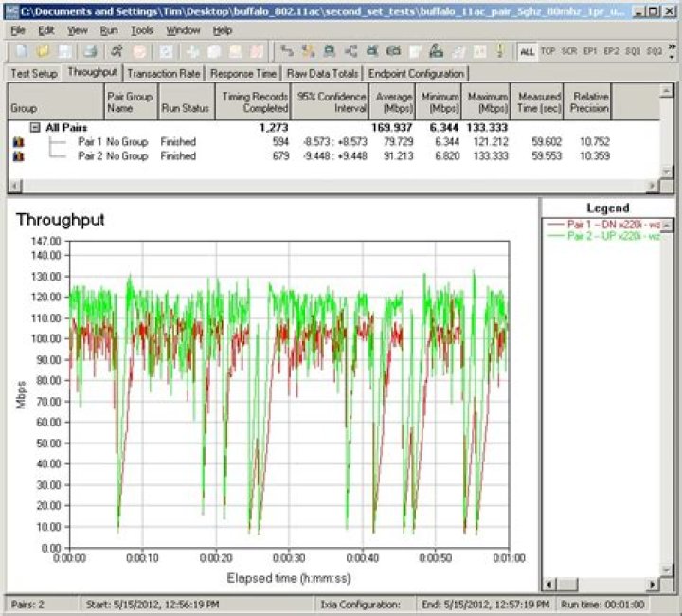Click the legend panel scroll-right arrow
This screenshot has width=682, height=616.
(x=653, y=584)
